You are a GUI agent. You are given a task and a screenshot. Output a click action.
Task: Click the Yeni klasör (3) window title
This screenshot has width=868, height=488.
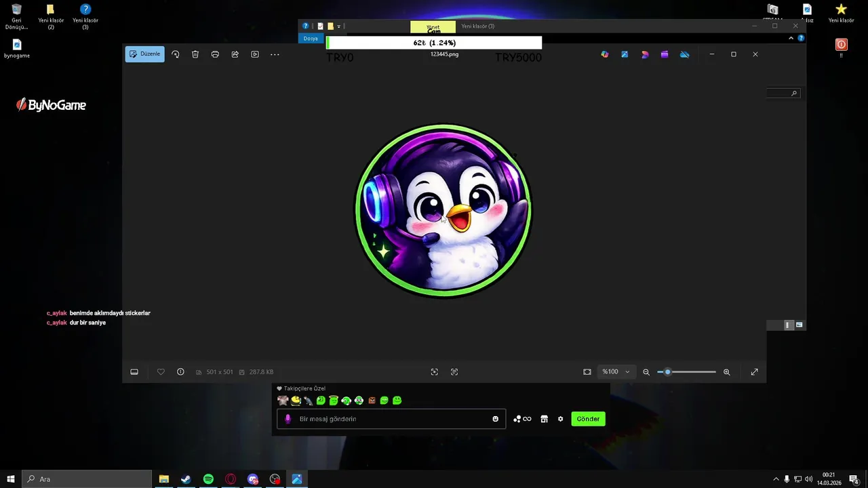478,26
